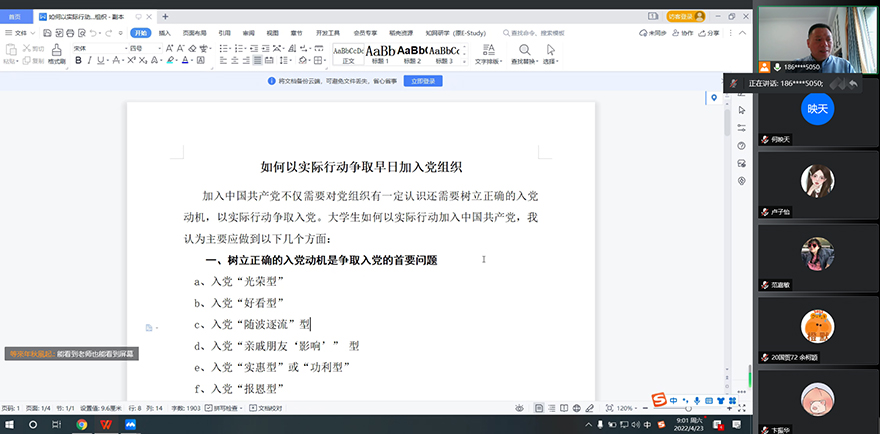Click the Increase Indent icon

click(265, 49)
